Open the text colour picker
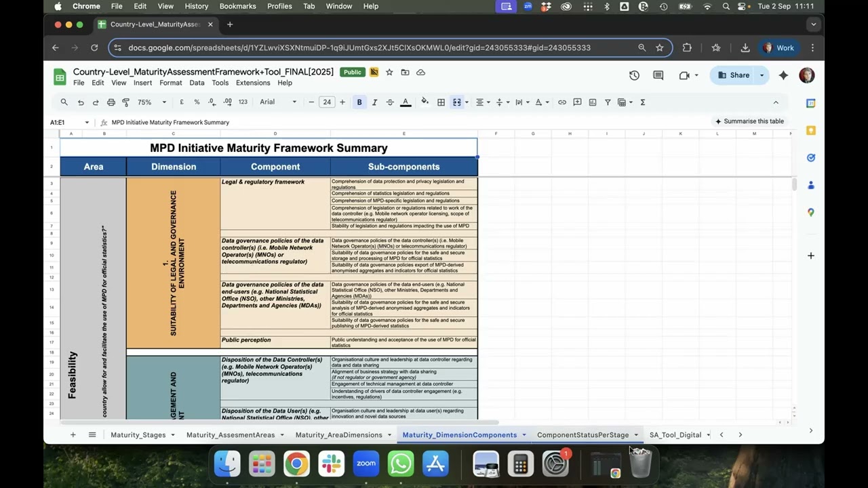 pyautogui.click(x=406, y=102)
